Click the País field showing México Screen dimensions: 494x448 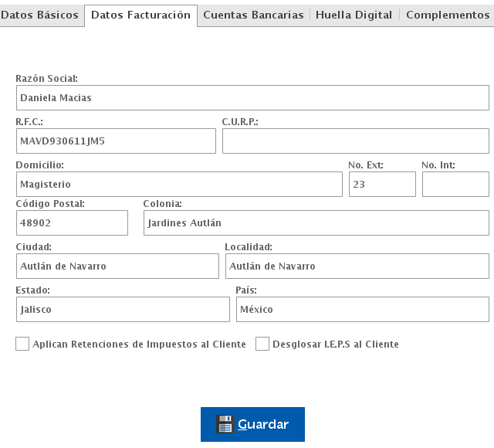362,309
